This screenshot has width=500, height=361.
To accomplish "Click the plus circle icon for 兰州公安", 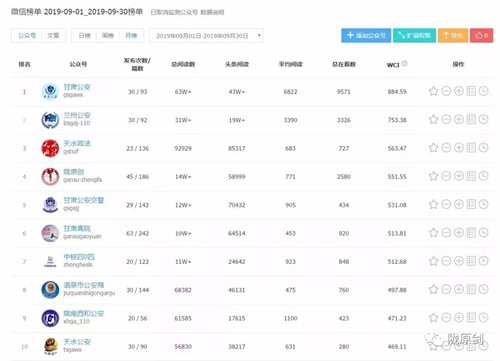I will click(459, 119).
